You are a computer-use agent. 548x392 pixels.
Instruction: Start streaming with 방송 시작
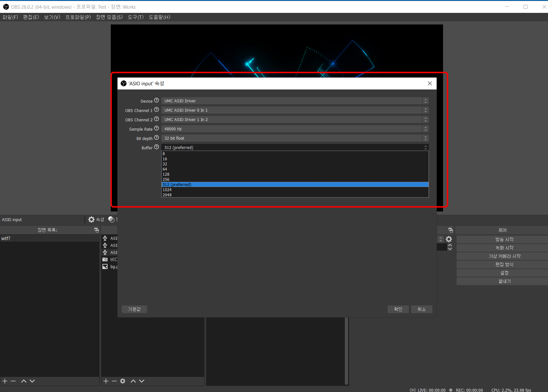coord(502,239)
